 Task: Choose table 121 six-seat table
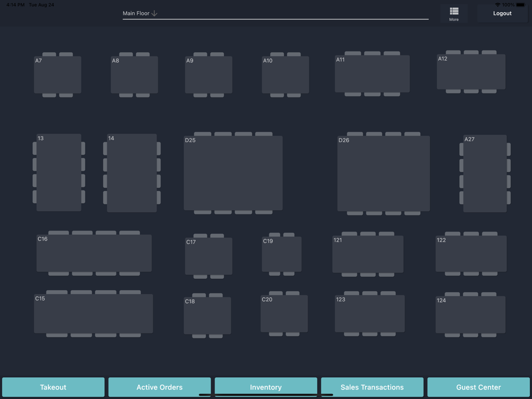click(368, 254)
